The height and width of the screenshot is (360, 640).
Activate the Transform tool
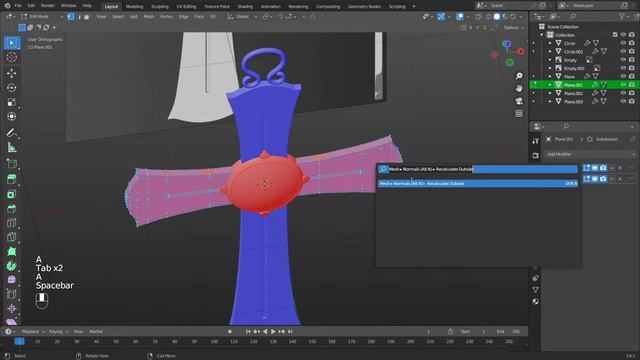[x=12, y=116]
